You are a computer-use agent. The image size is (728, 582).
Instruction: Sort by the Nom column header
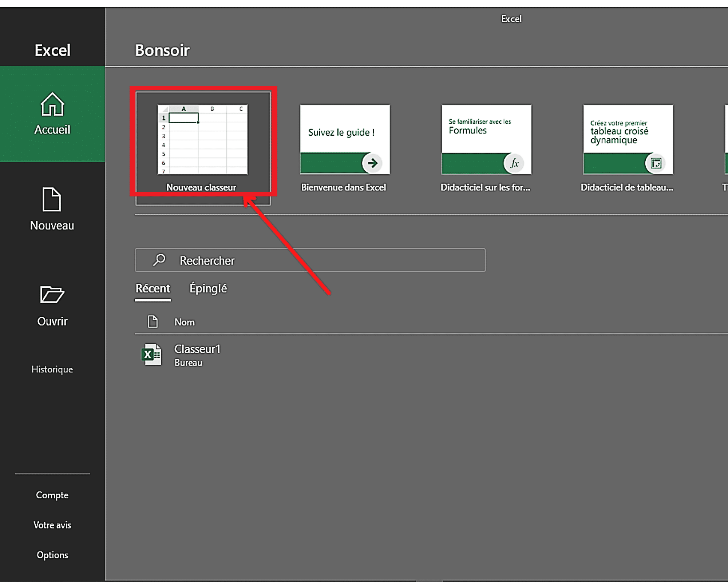185,322
